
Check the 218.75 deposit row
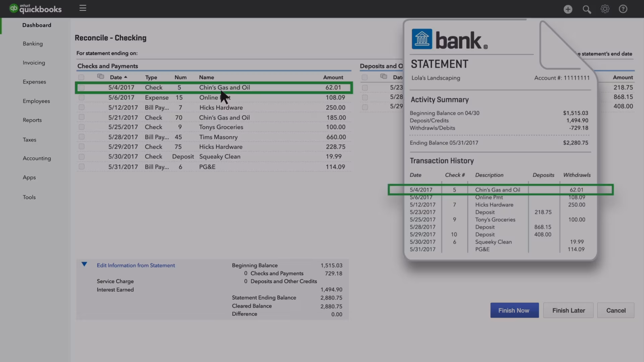click(x=365, y=87)
